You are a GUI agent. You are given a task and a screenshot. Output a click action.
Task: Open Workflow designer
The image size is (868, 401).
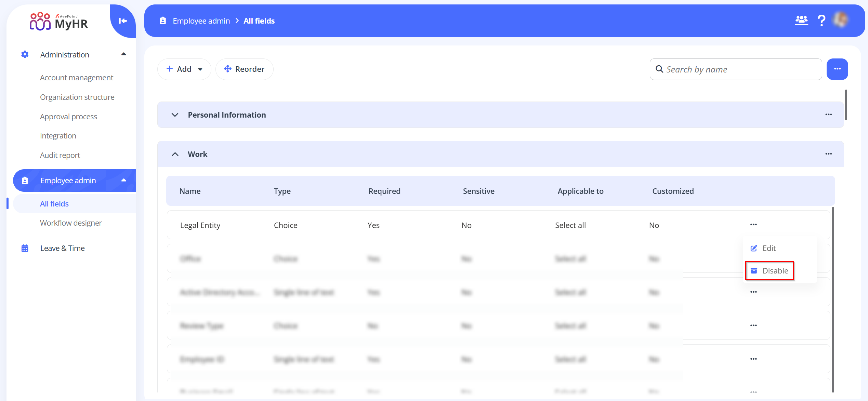tap(71, 223)
